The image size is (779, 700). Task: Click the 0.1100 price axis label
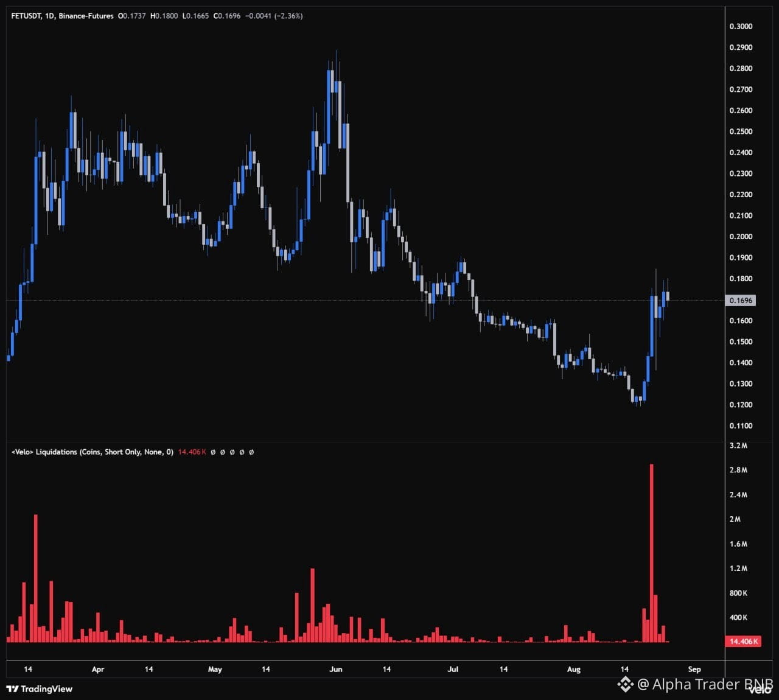741,426
